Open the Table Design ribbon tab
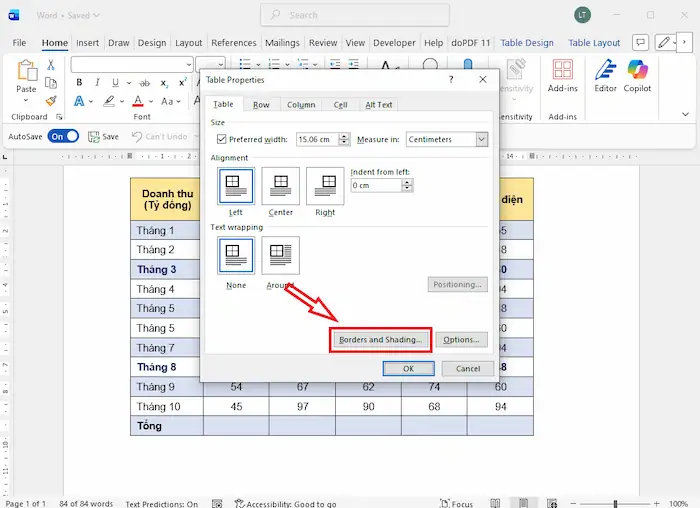The image size is (700, 508). tap(526, 44)
